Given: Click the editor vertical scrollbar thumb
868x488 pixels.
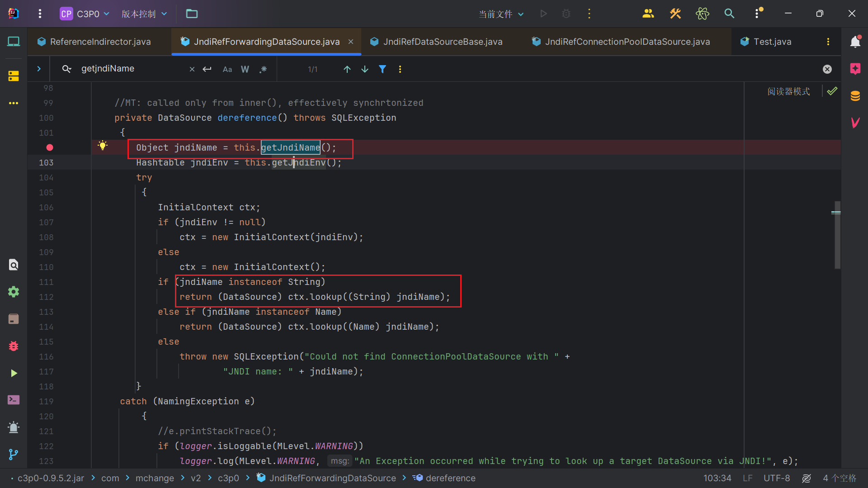Looking at the screenshot, I should pos(837,235).
